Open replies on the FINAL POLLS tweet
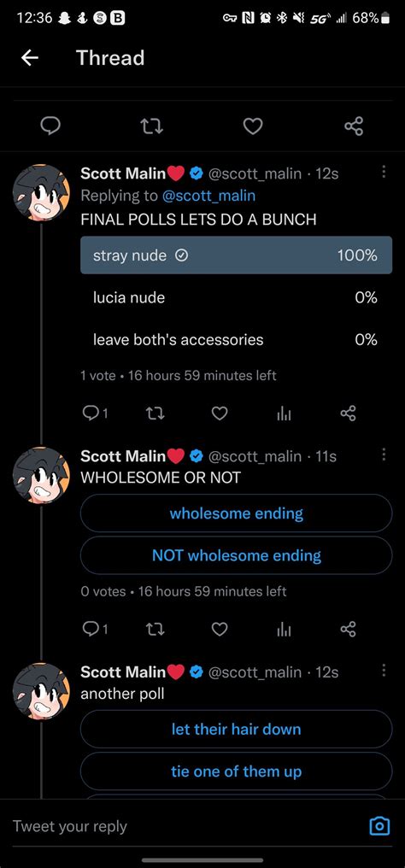The image size is (405, 868). coord(95,413)
